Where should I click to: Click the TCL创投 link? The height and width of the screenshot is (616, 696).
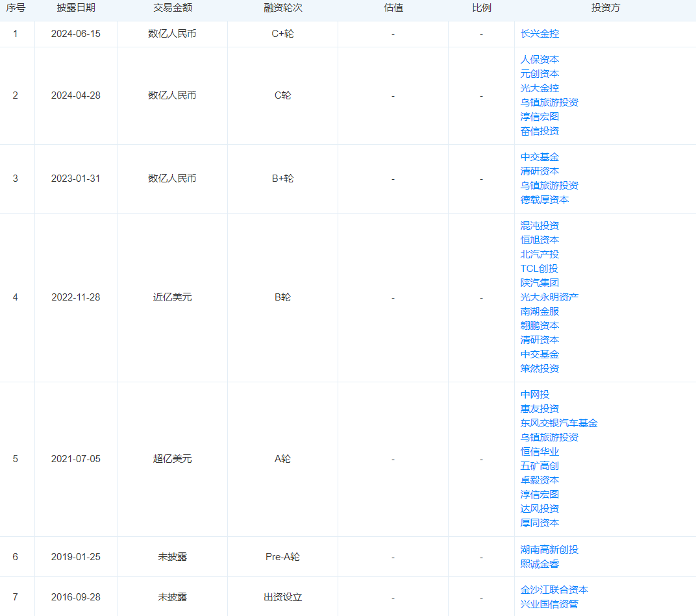539,269
